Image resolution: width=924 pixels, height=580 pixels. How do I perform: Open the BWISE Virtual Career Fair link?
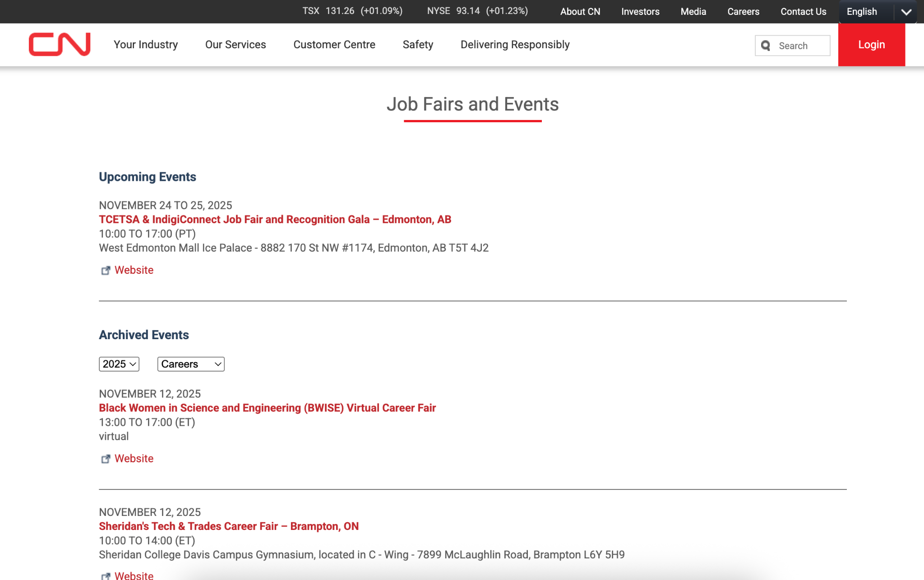[267, 408]
